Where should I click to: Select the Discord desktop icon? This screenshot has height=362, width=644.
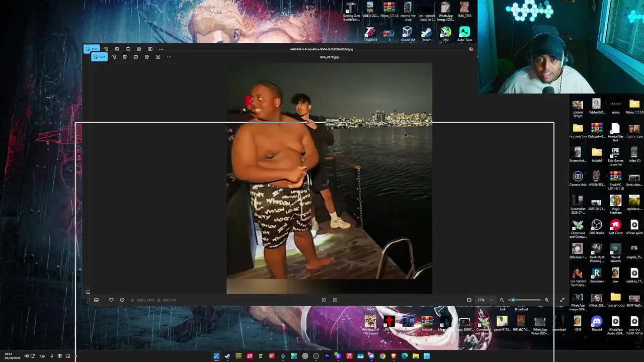pos(597,324)
